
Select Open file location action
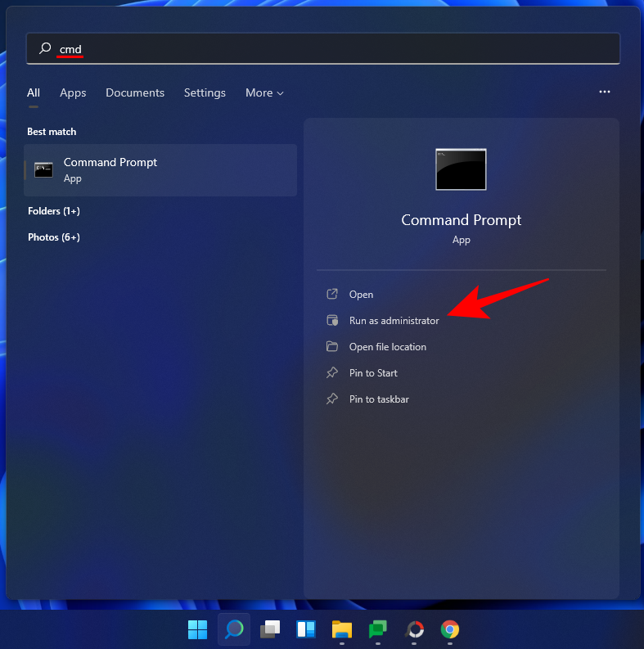(x=387, y=347)
